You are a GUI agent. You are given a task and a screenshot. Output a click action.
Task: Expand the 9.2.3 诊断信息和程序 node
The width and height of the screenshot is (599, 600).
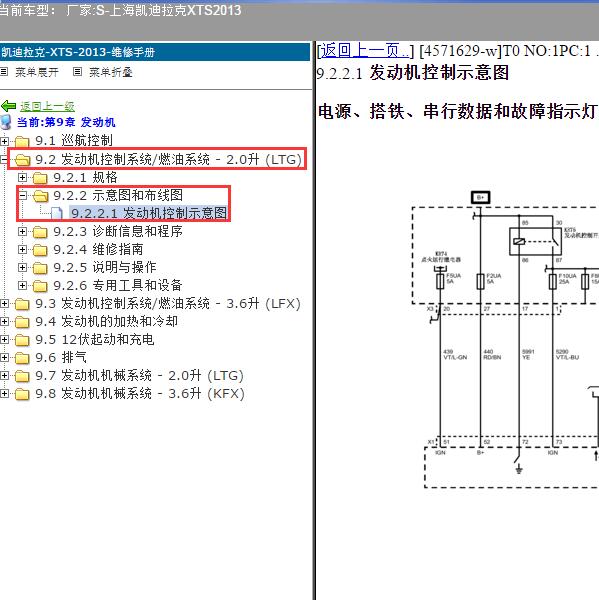pos(22,232)
